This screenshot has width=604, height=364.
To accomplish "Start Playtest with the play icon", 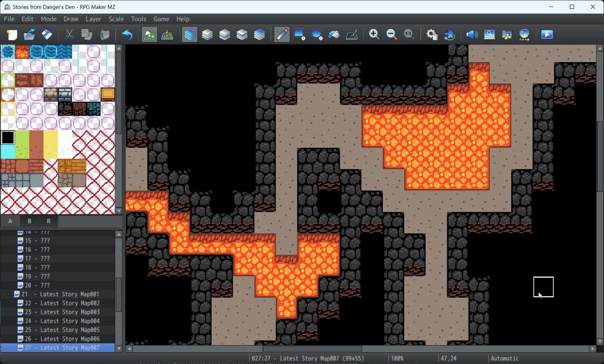I will click(x=547, y=35).
